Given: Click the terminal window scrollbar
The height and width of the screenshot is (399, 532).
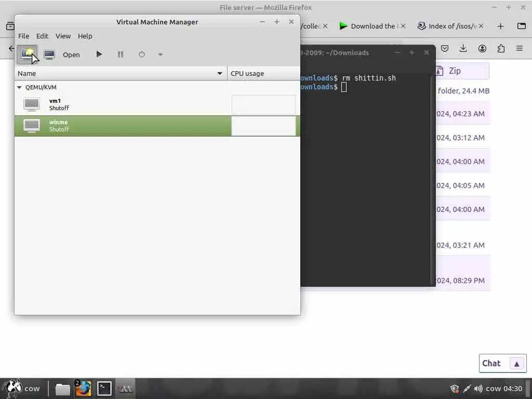Looking at the screenshot, I should tap(432, 180).
